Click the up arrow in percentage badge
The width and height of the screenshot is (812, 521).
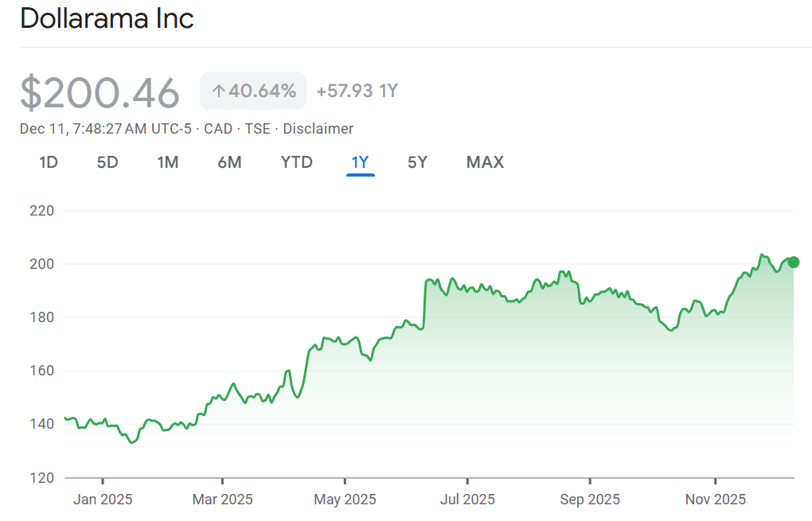point(218,91)
